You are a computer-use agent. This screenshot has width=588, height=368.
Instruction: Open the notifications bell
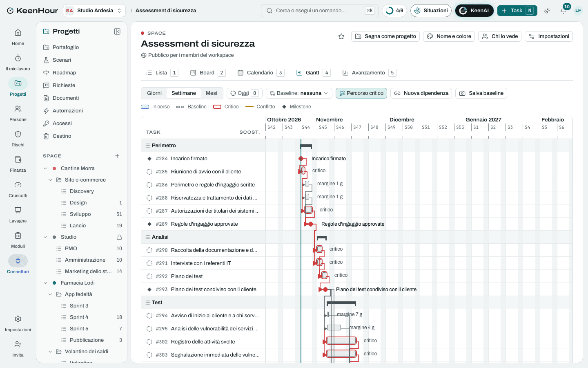(x=563, y=11)
